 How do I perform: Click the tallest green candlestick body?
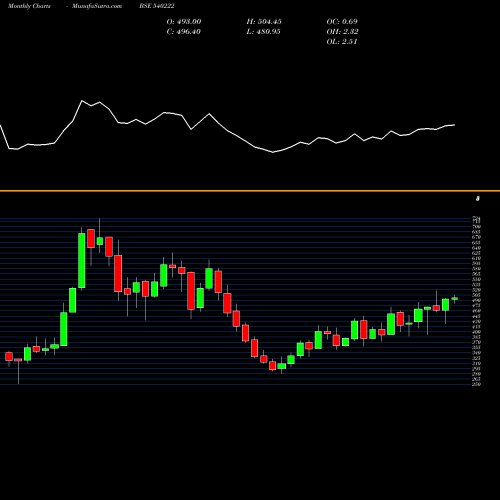(x=82, y=260)
